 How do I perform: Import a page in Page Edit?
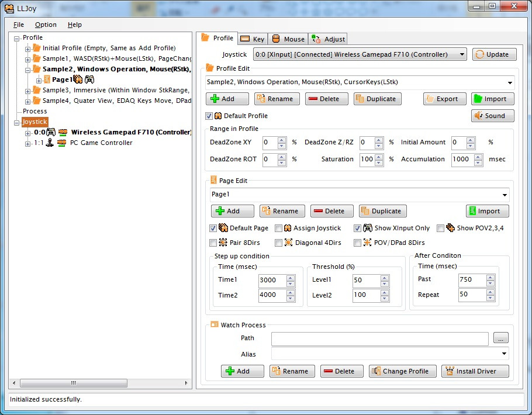(487, 211)
